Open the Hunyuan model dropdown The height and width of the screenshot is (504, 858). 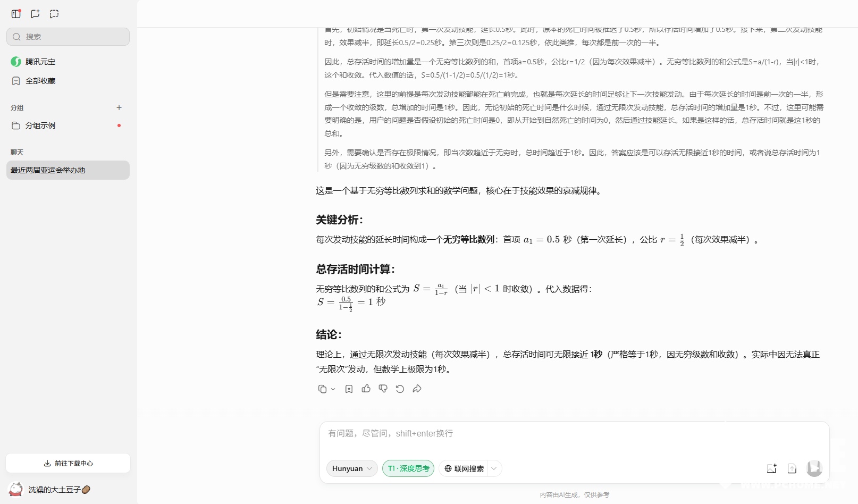[x=352, y=468]
